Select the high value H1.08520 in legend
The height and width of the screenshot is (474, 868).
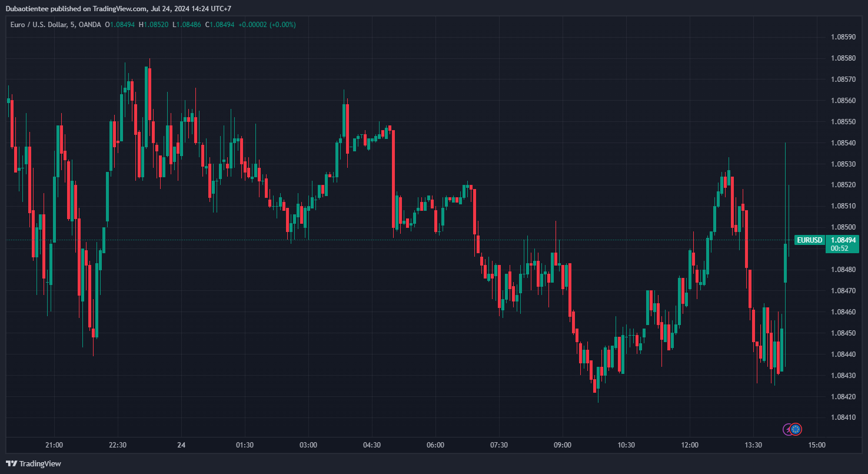pyautogui.click(x=154, y=25)
